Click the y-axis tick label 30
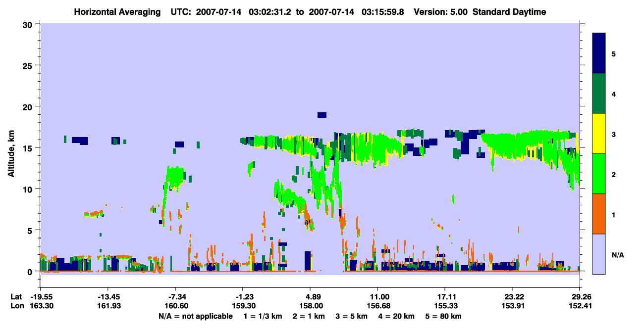Screen dimensions: 644x330 [x=28, y=24]
